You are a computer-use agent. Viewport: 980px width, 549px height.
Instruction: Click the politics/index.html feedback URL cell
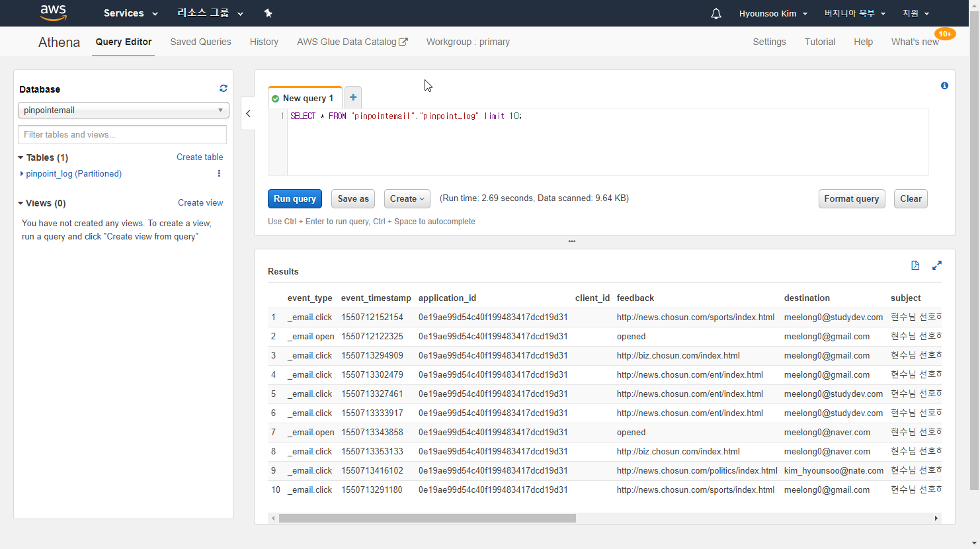point(697,470)
